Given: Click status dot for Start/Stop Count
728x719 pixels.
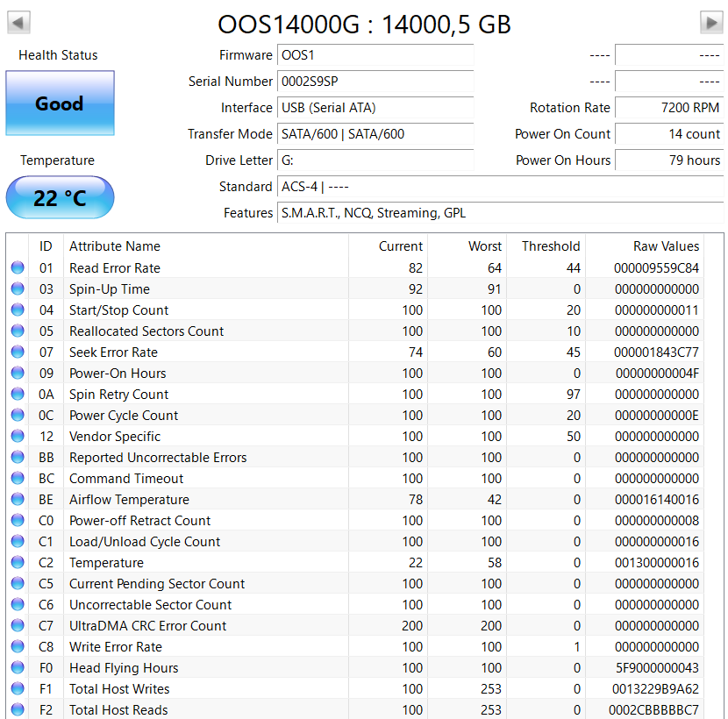Looking at the screenshot, I should (18, 310).
